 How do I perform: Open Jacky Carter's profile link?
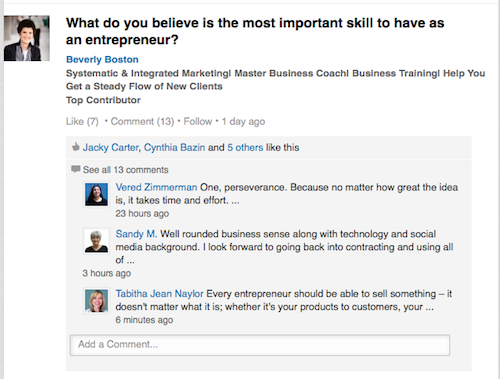point(111,147)
